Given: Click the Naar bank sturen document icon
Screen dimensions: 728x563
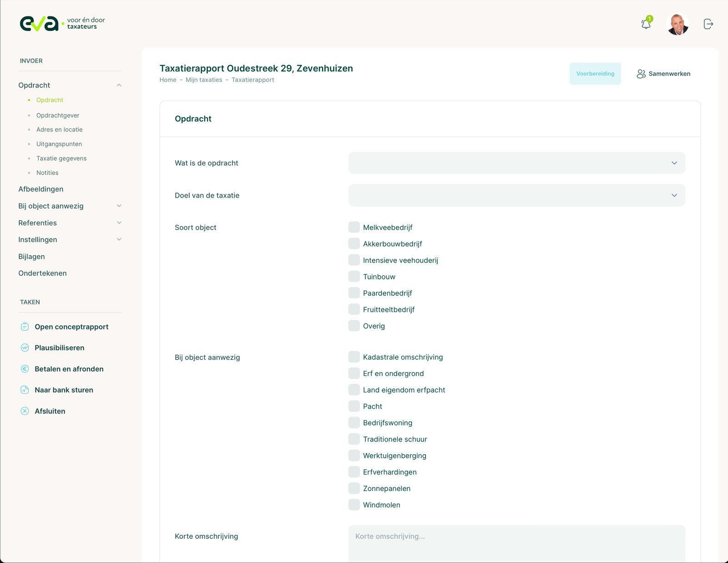Looking at the screenshot, I should coord(25,390).
